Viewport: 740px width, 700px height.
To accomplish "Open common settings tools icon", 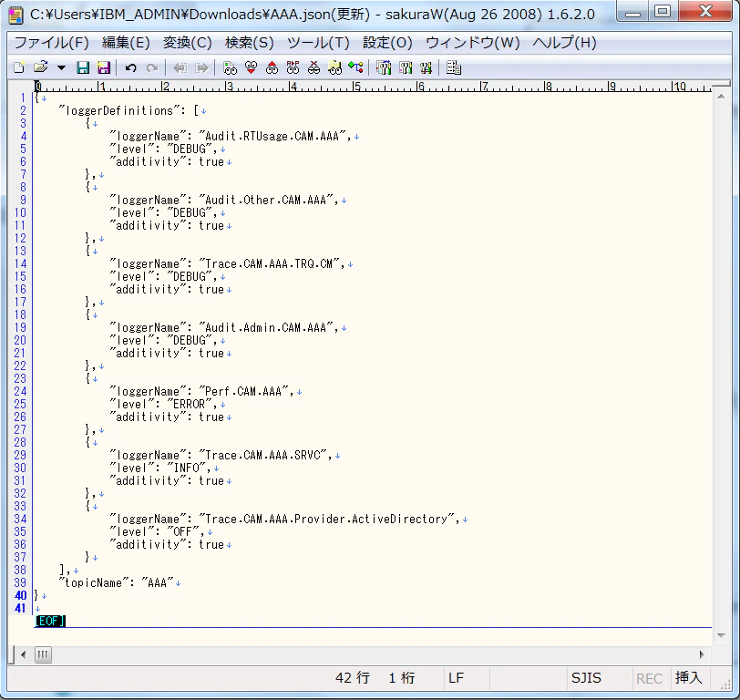I will coord(427,68).
